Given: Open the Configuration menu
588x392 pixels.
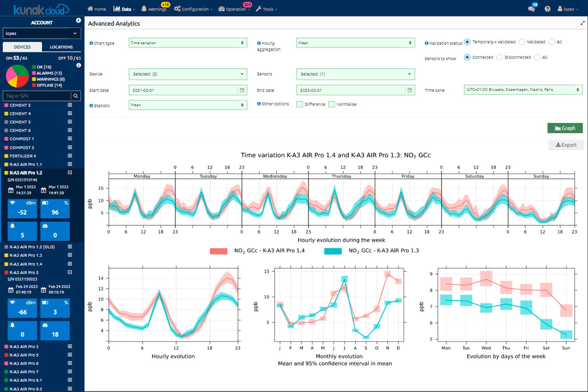Looking at the screenshot, I should pyautogui.click(x=193, y=9).
